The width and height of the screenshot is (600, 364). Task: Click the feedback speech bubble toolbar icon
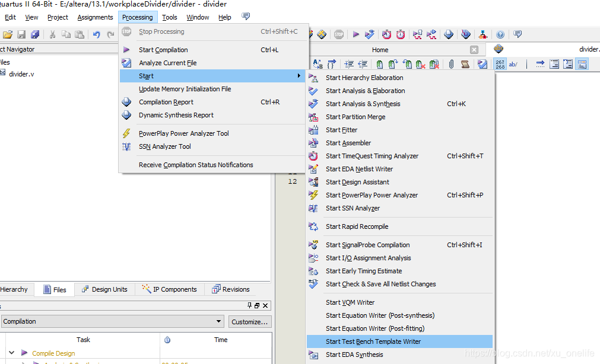click(518, 34)
